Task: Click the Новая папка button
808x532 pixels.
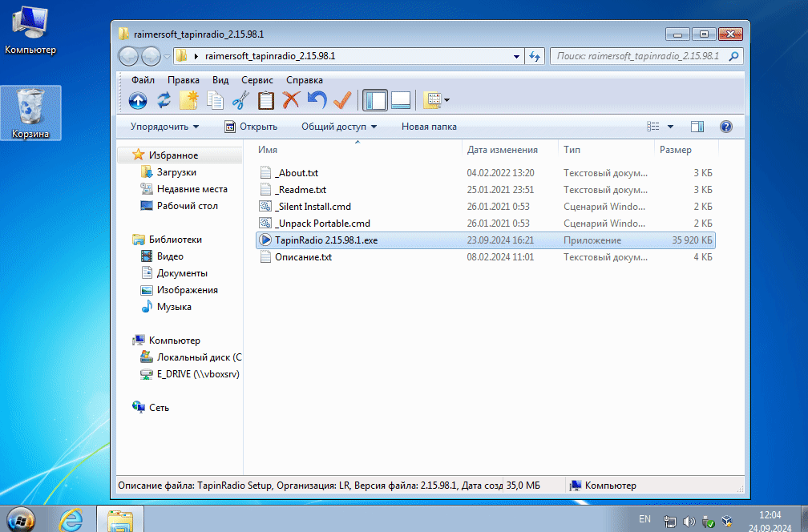Action: [x=429, y=127]
